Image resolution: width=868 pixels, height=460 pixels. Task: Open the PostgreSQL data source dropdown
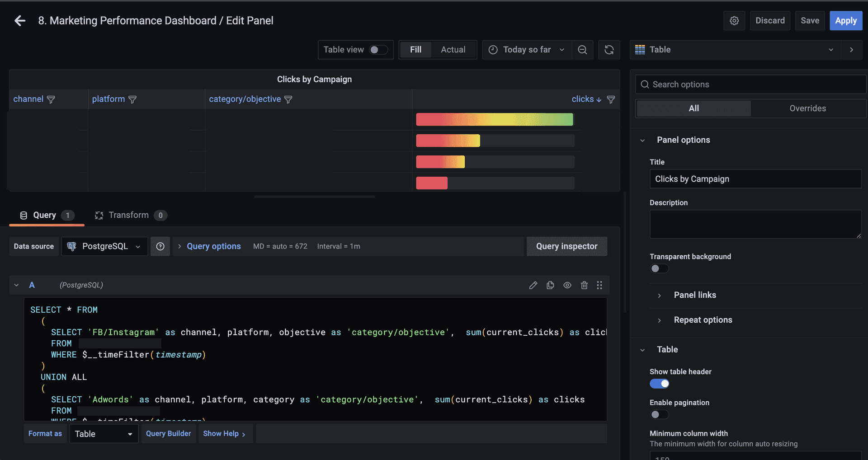point(104,246)
